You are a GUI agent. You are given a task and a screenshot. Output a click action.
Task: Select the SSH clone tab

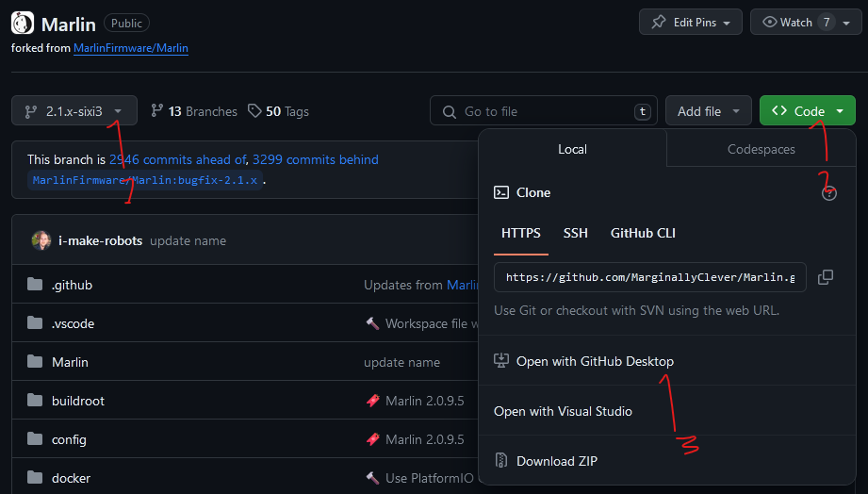pos(576,233)
